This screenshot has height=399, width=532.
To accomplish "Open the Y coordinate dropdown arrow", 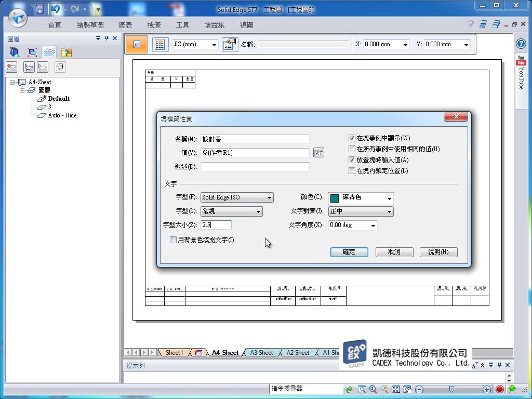I will (x=466, y=45).
